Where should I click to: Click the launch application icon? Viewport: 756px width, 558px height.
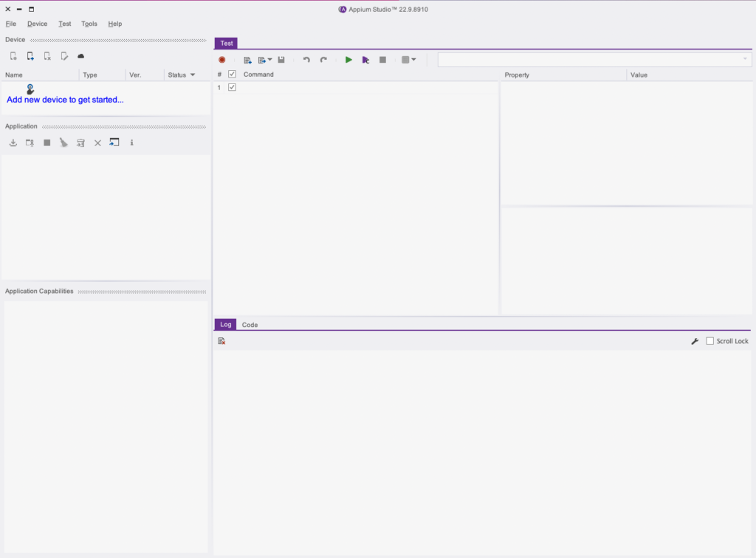[30, 142]
